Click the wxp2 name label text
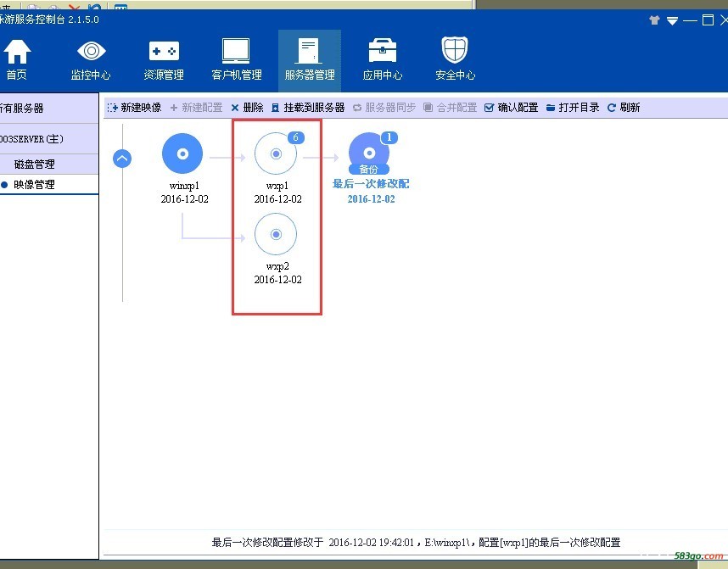Screen dimensions: 728x569 (277, 267)
